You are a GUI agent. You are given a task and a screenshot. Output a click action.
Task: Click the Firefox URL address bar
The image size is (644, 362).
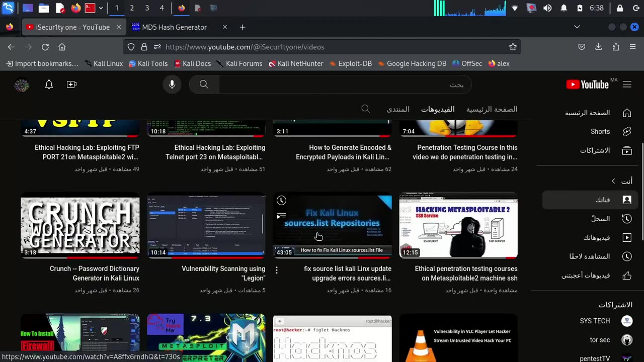tap(322, 47)
